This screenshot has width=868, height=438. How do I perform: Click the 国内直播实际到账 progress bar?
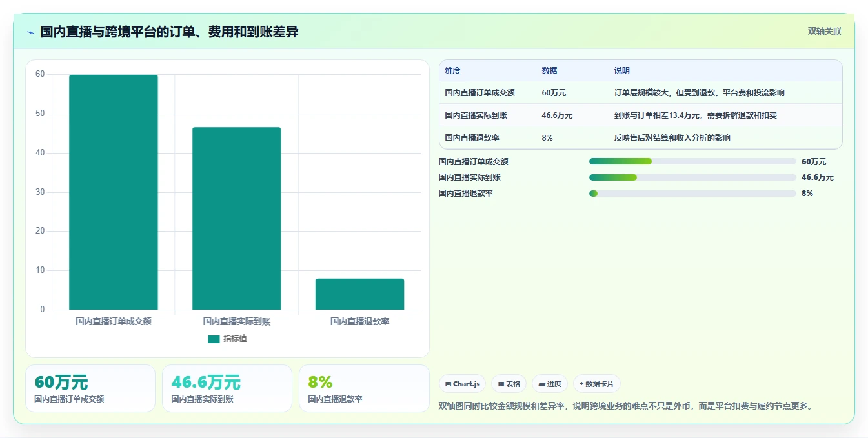coord(692,177)
